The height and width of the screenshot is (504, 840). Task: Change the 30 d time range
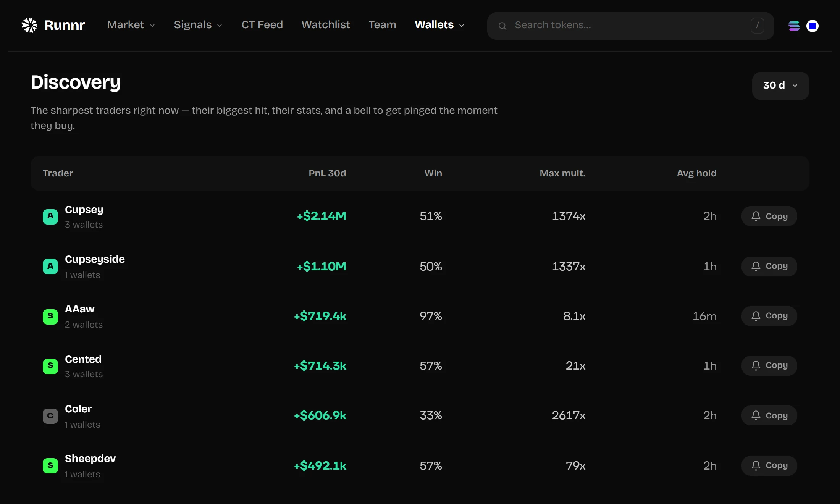(780, 86)
